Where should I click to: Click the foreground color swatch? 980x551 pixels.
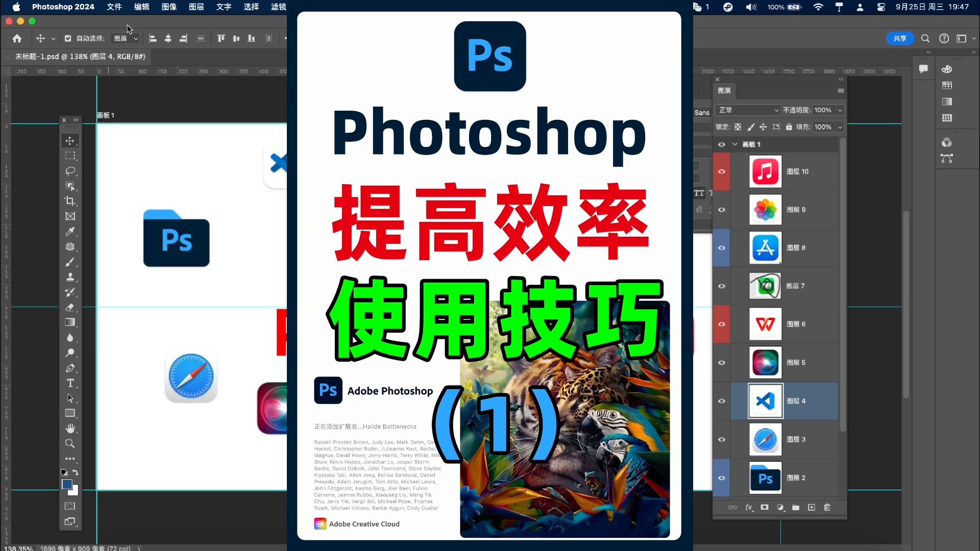click(x=67, y=484)
